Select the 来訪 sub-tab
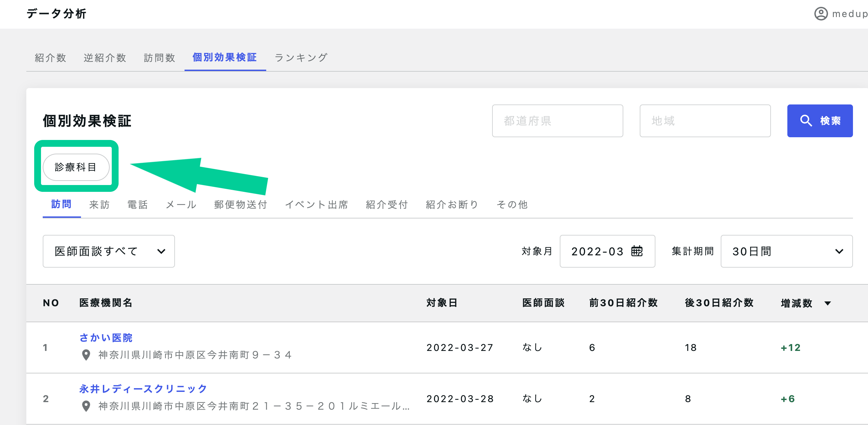868x425 pixels. point(99,204)
